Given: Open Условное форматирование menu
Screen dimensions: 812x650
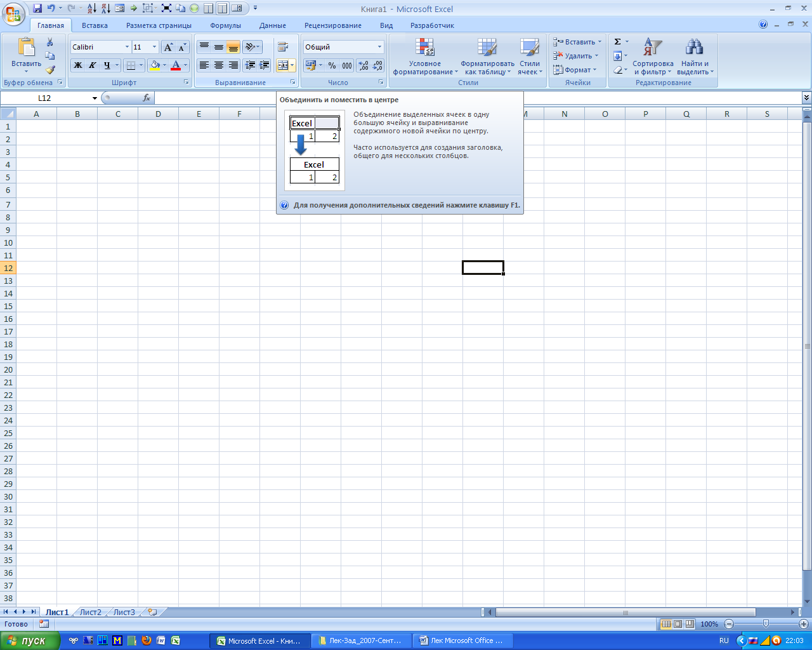Looking at the screenshot, I should (425, 56).
